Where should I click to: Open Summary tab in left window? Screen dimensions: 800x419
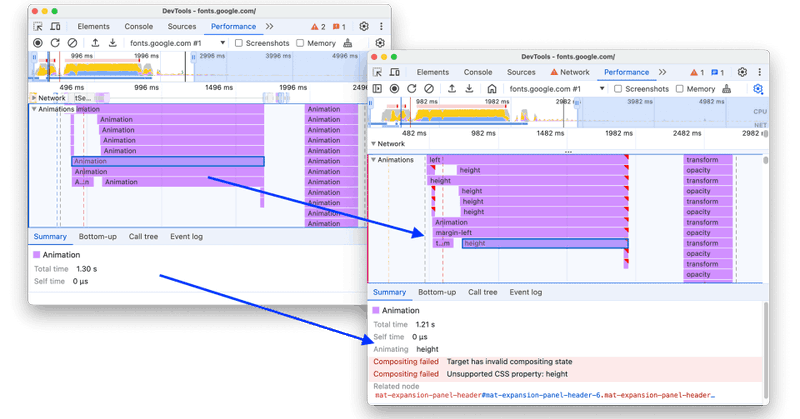(50, 237)
